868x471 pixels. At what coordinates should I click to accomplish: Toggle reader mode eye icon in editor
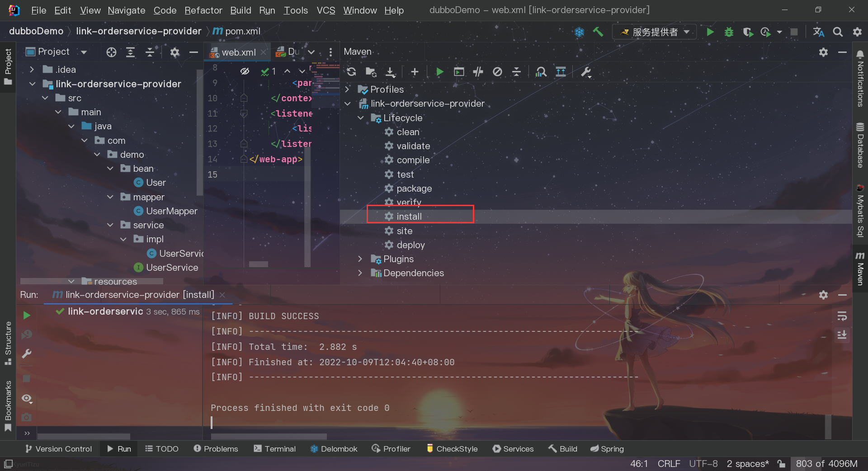(245, 71)
